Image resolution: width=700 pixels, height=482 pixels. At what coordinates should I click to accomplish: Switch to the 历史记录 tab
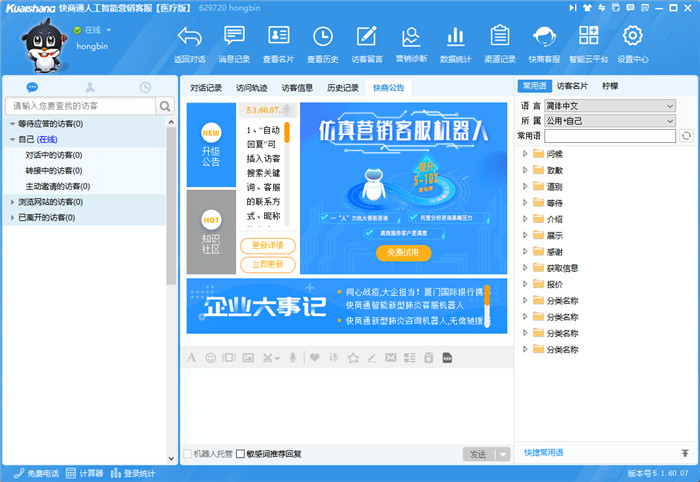[343, 88]
